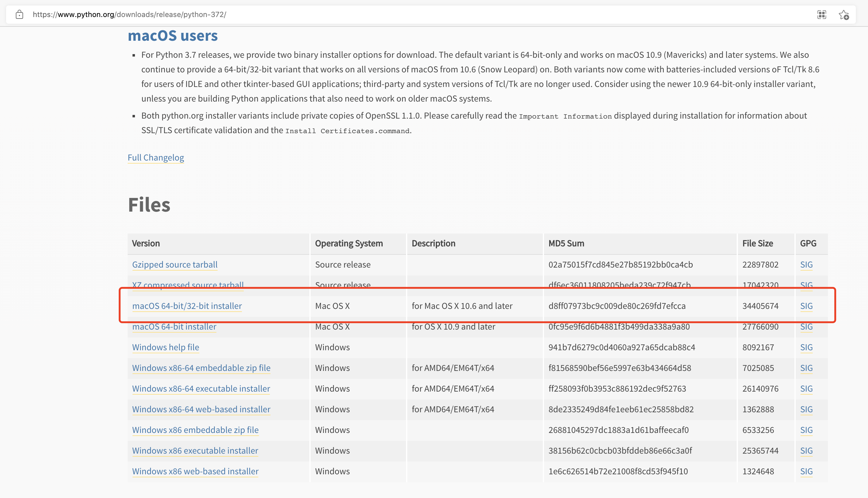Select MD5 sum 26881045297dc1883a1d61baffeecaf0
Viewport: 868px width, 498px height.
click(618, 430)
